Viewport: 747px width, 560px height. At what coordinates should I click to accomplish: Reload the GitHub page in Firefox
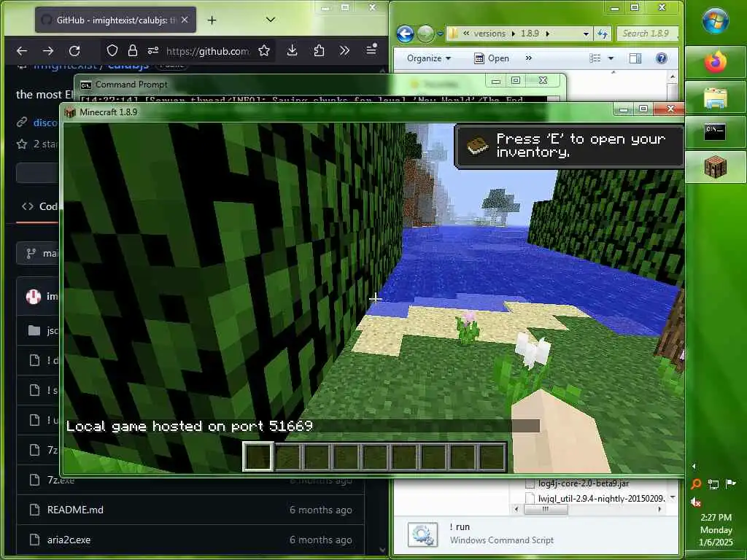[74, 50]
